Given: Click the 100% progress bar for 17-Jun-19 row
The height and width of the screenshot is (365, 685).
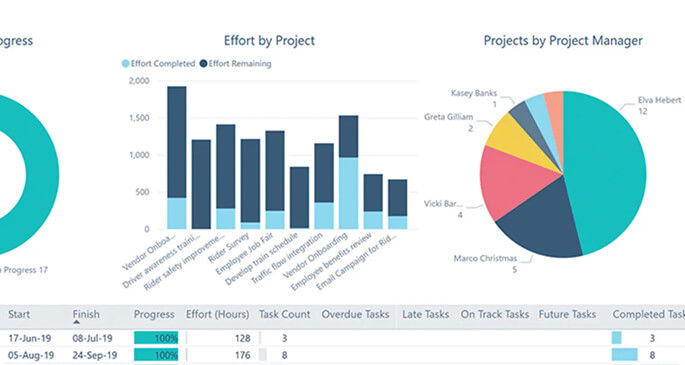Looking at the screenshot, I should pos(156,338).
